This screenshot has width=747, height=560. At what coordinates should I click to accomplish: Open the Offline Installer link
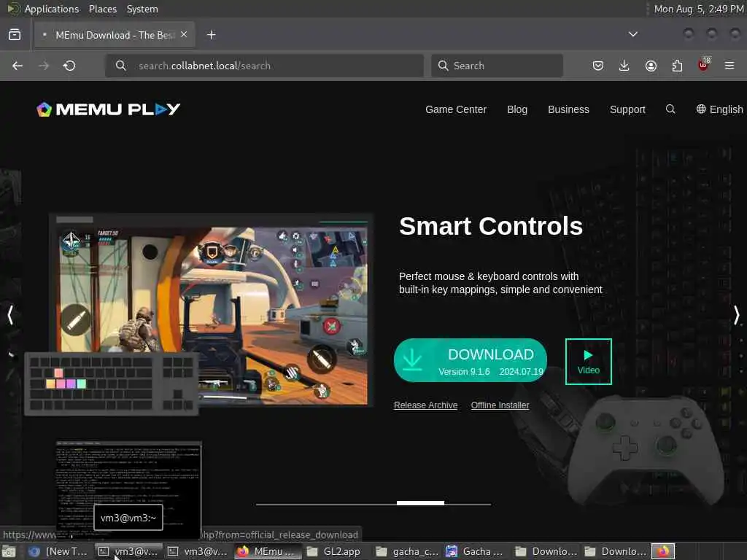500,405
